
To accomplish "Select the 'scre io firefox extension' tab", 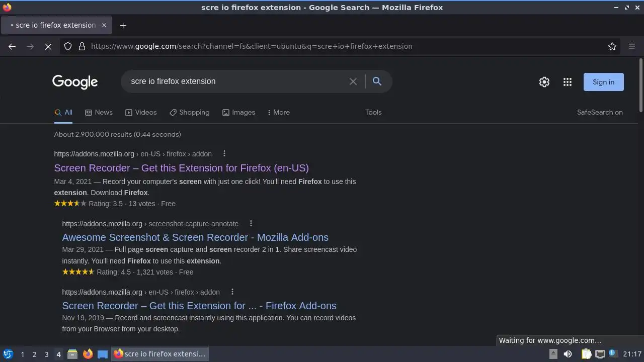I will (x=55, y=25).
